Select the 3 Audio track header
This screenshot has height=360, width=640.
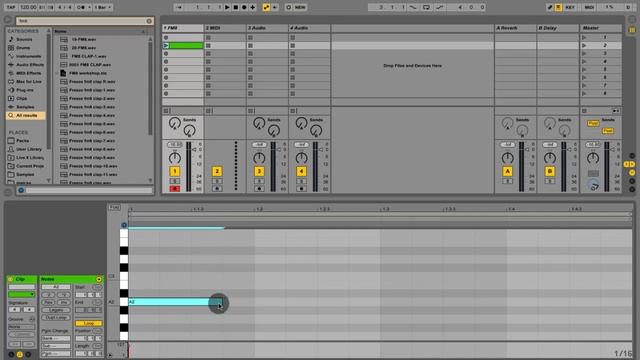(267, 28)
